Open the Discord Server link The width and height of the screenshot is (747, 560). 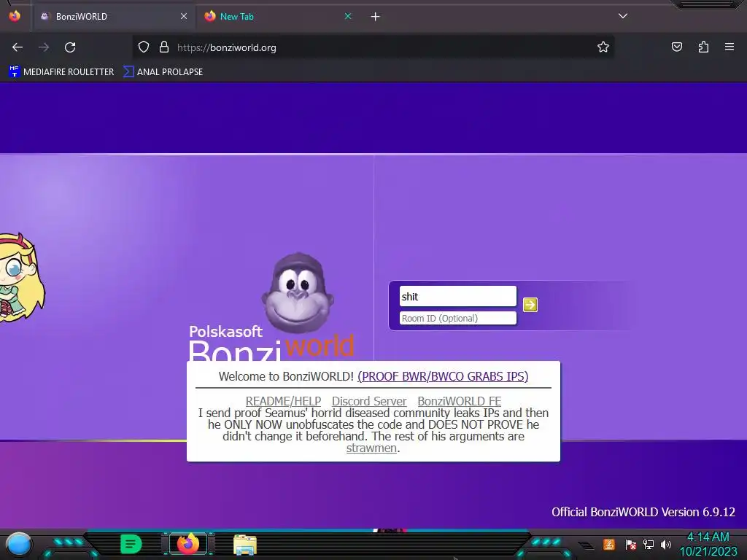tap(369, 401)
